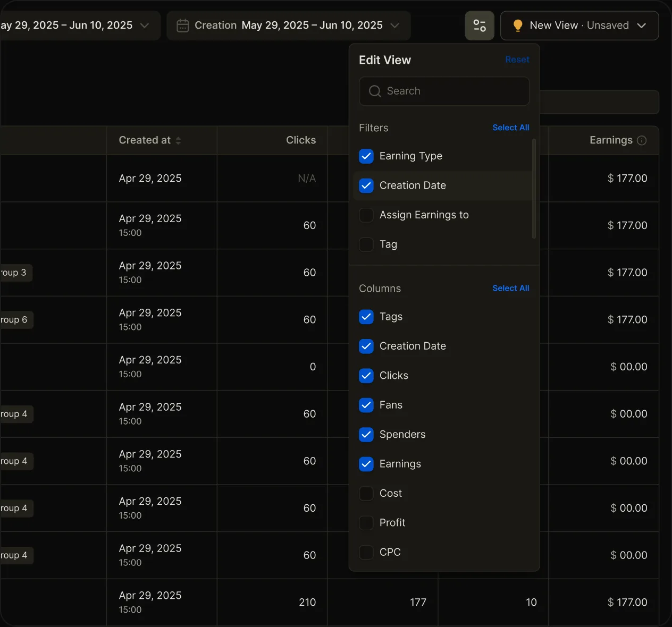Viewport: 672px width, 627px height.
Task: Uncheck the Earnings column checkbox
Action: pos(366,464)
